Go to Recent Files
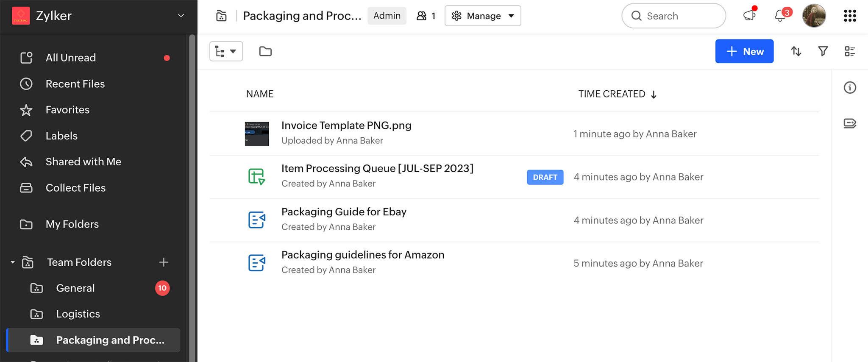The height and width of the screenshot is (362, 868). click(x=75, y=84)
